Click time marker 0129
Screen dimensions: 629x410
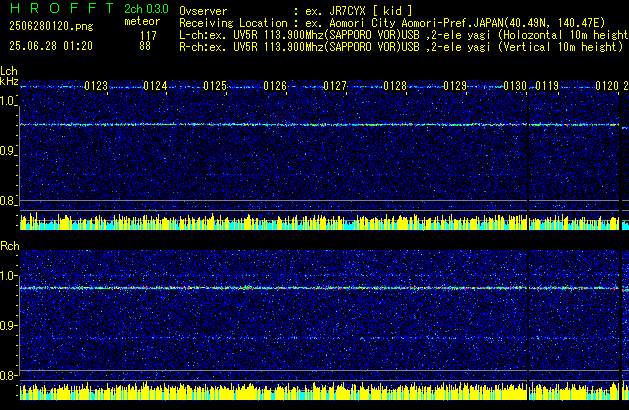point(455,86)
